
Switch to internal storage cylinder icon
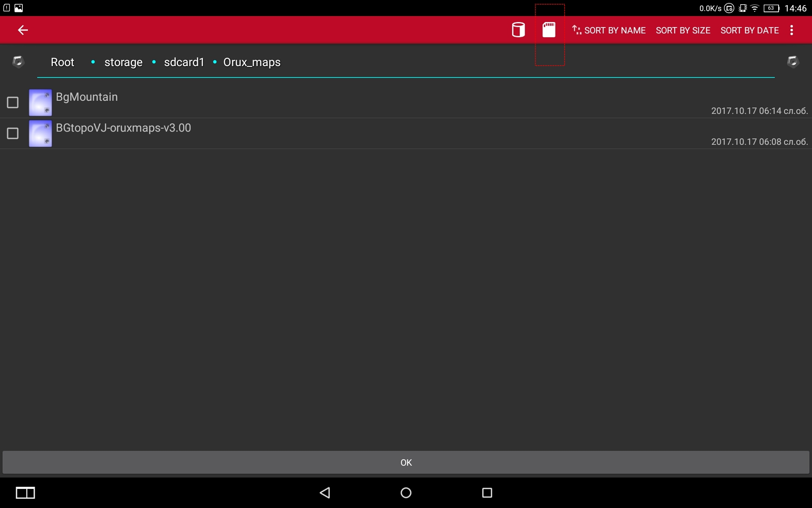[x=518, y=30]
